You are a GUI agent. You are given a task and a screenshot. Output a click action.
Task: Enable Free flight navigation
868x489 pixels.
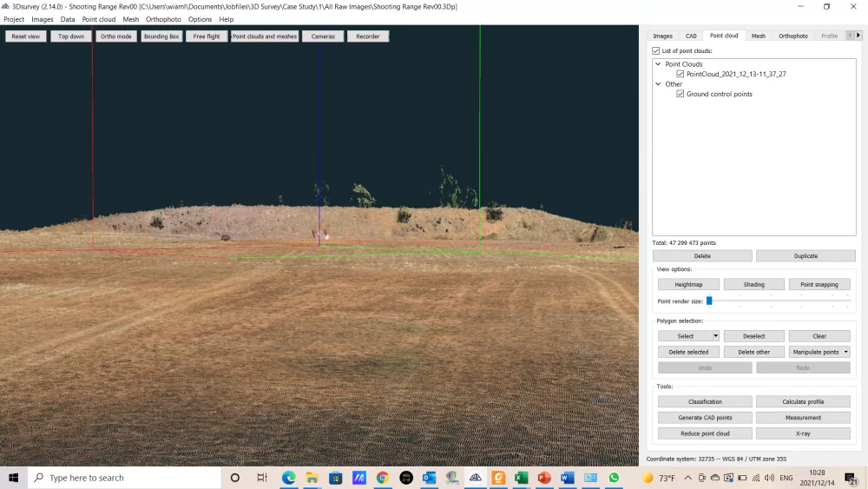pyautogui.click(x=207, y=36)
